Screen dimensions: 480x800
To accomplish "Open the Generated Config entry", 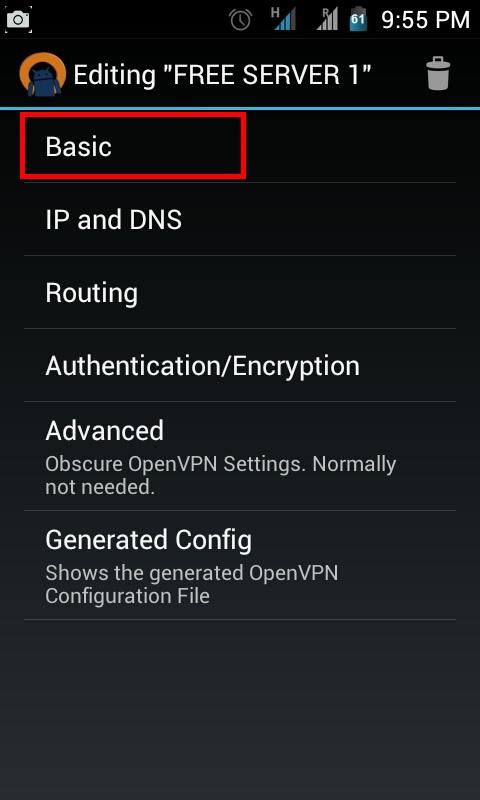I will [240, 565].
